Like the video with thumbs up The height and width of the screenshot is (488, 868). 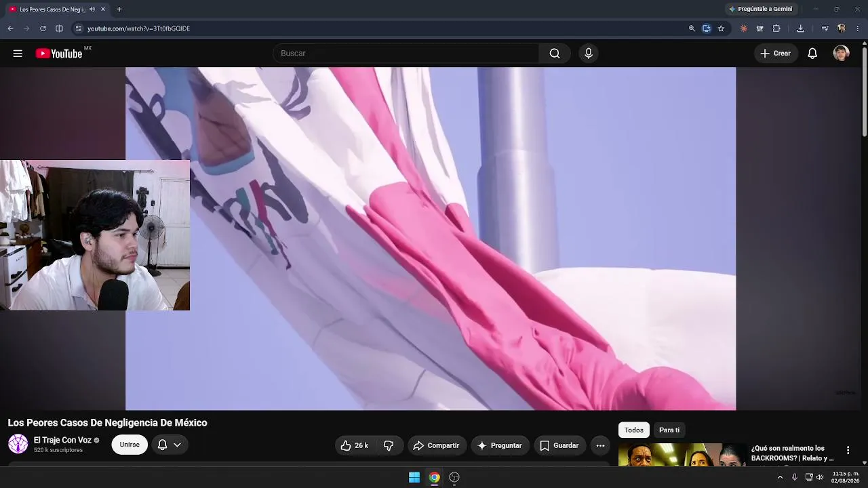coord(355,445)
